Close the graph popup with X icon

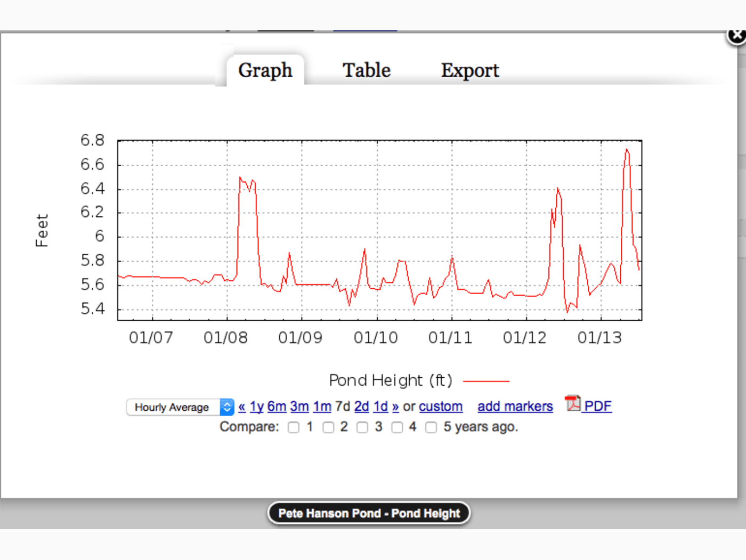point(737,36)
